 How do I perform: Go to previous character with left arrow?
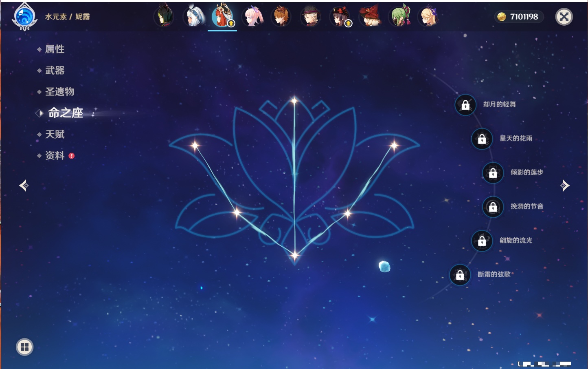click(24, 186)
